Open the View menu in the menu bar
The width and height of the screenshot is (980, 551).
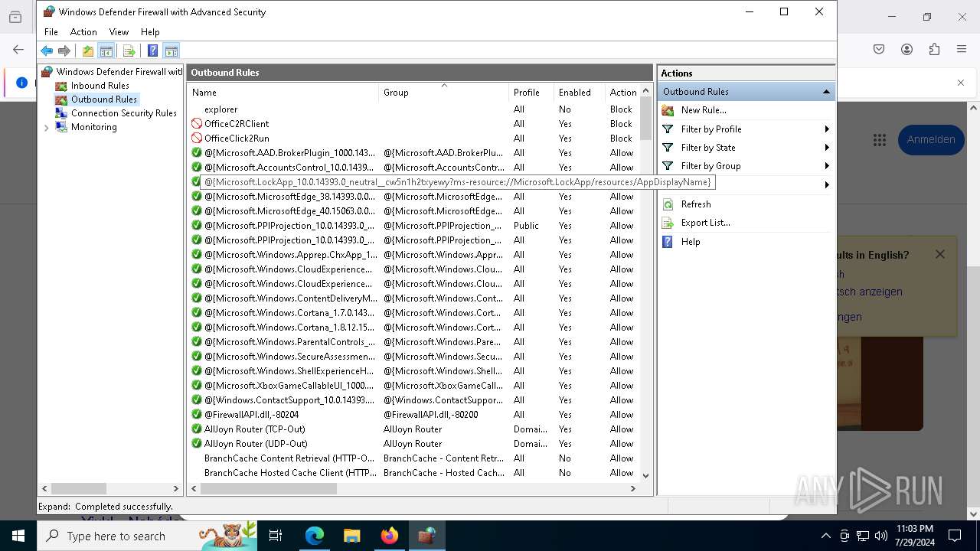click(119, 32)
